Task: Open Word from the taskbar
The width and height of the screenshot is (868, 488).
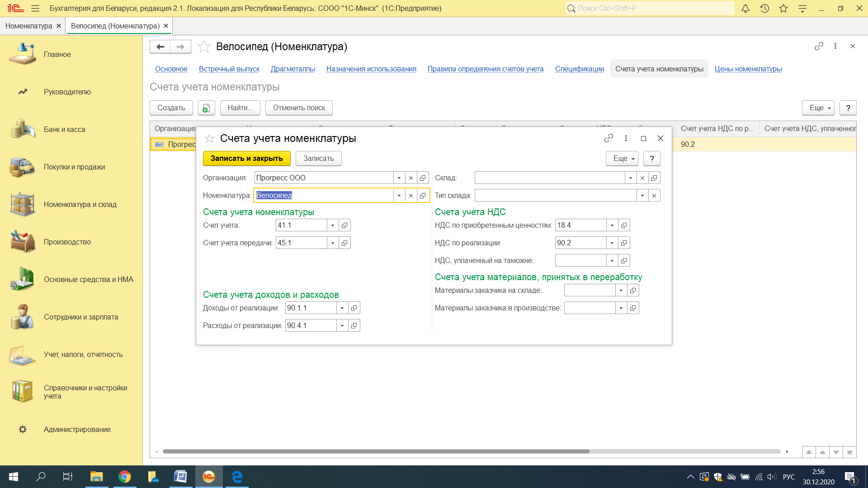Action: point(181,477)
